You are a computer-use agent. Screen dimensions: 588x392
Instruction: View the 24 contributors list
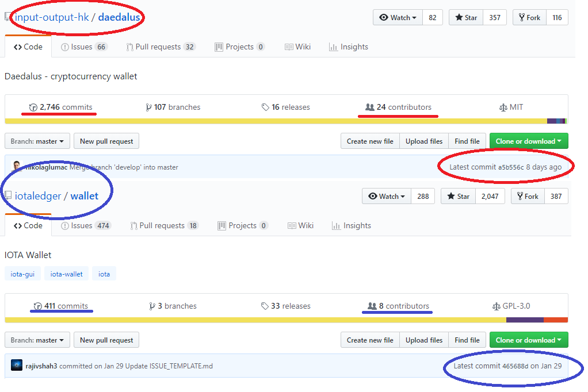click(x=398, y=107)
